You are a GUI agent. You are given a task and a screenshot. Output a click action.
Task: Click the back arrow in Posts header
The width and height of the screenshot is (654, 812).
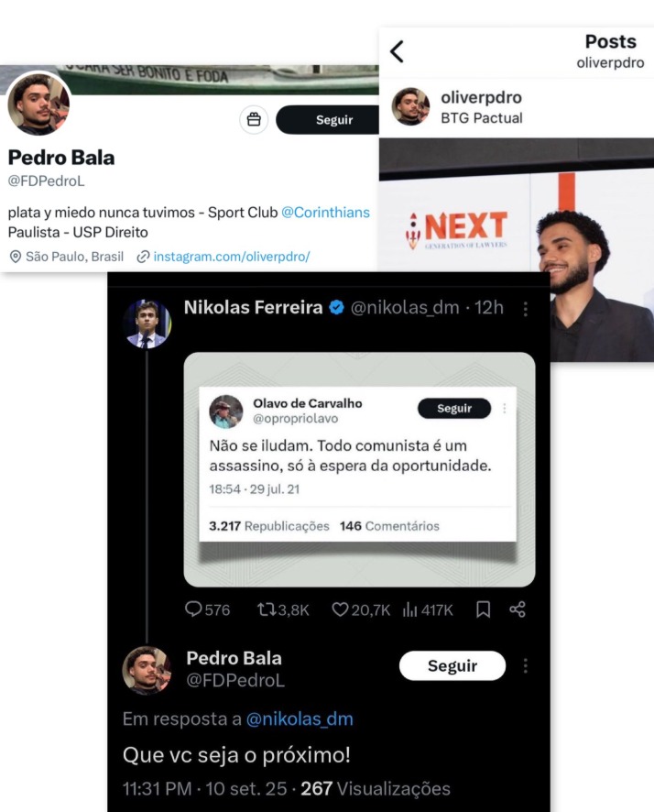(x=397, y=51)
